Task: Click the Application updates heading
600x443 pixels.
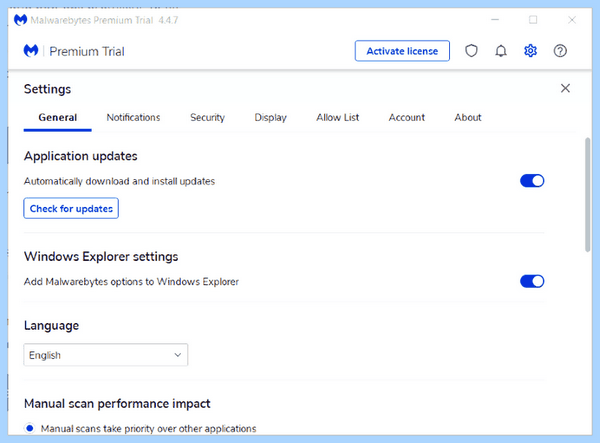Action: click(x=81, y=156)
